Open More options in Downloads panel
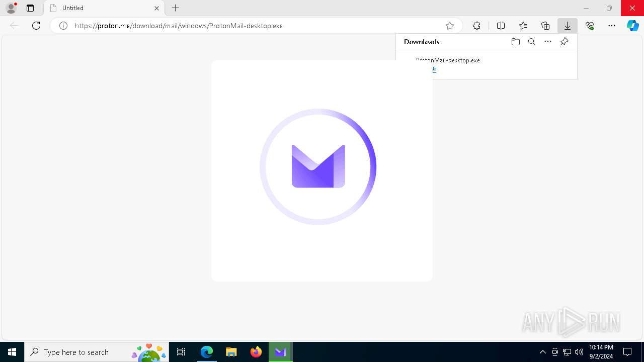This screenshot has height=362, width=644. tap(548, 42)
